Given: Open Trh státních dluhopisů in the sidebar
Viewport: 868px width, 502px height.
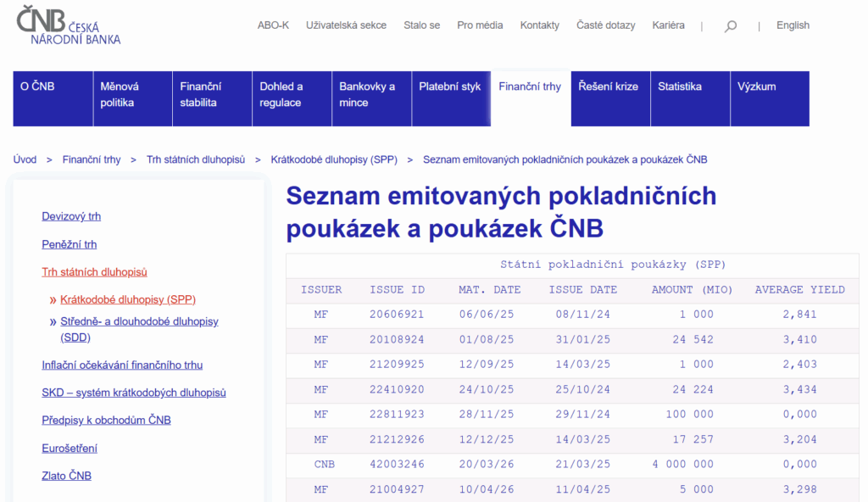Looking at the screenshot, I should [95, 272].
